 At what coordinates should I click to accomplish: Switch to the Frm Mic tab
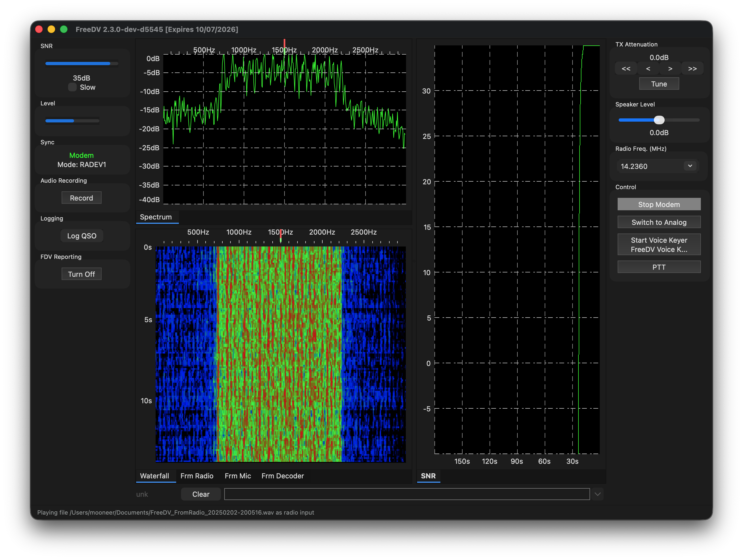point(238,476)
